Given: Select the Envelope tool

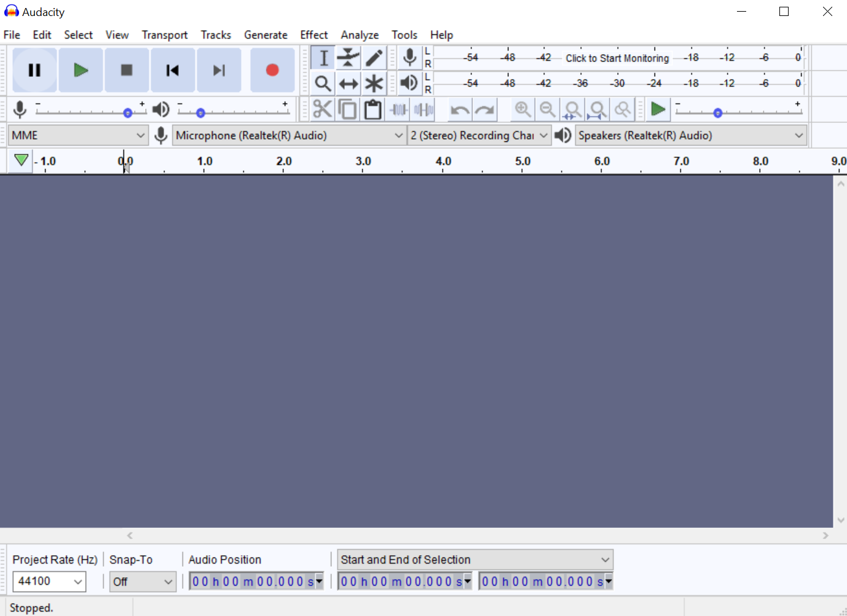Looking at the screenshot, I should click(349, 58).
